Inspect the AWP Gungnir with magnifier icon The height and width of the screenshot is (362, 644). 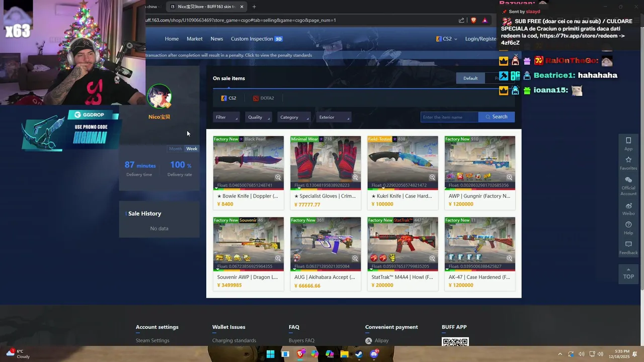click(x=509, y=177)
